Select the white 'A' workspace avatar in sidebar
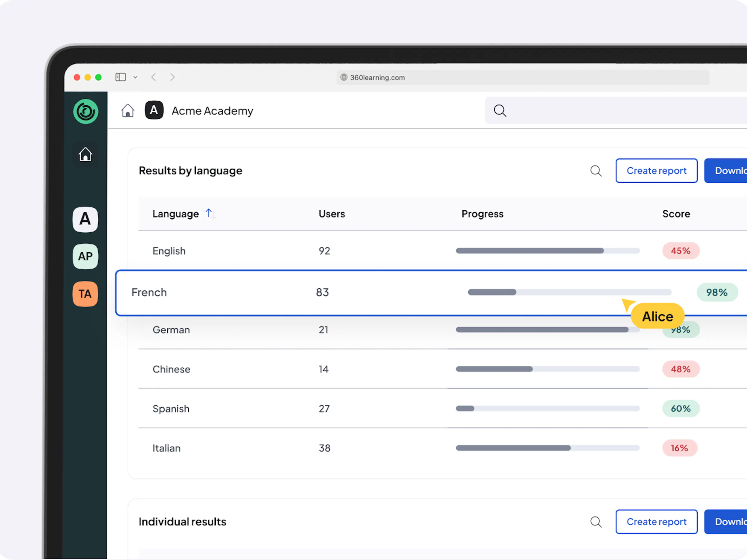 click(x=85, y=219)
